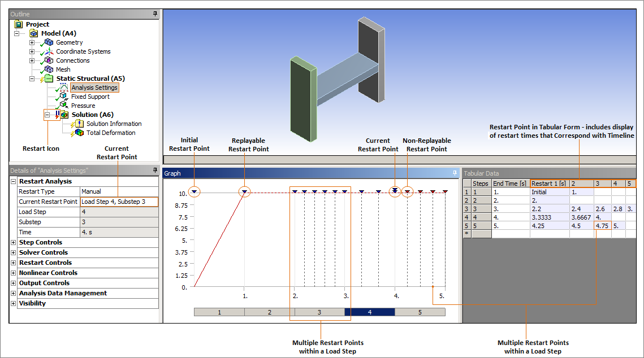Open the Restart Type Manual dropdown field
The width and height of the screenshot is (644, 358).
119,191
